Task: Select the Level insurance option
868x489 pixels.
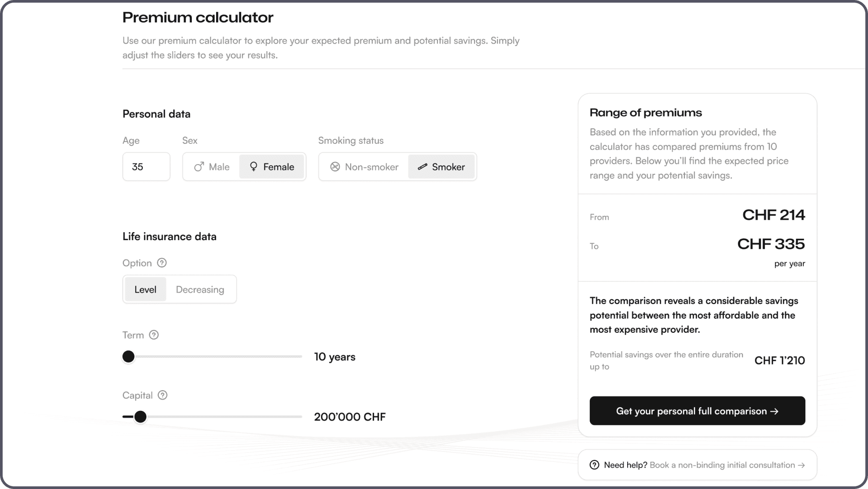Action: tap(146, 290)
